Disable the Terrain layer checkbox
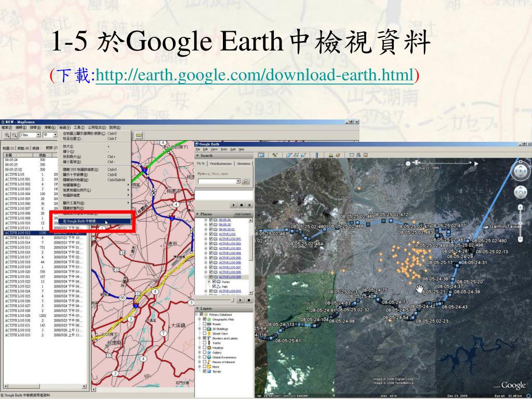532x399 pixels. pos(204,371)
